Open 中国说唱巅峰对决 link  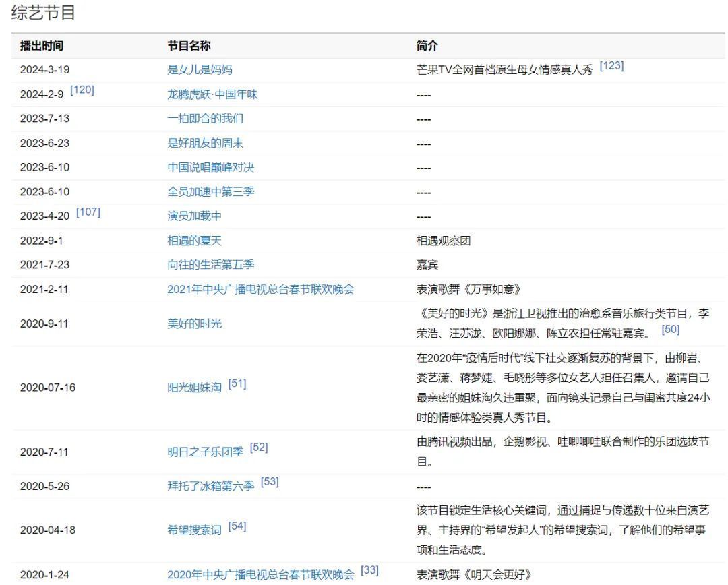(210, 168)
